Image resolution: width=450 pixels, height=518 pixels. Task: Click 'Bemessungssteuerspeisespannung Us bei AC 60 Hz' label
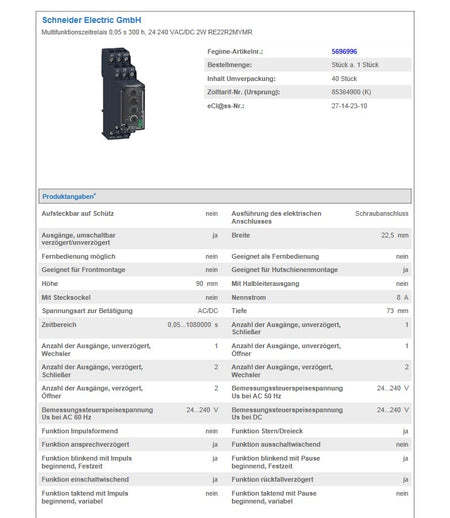pos(97,414)
